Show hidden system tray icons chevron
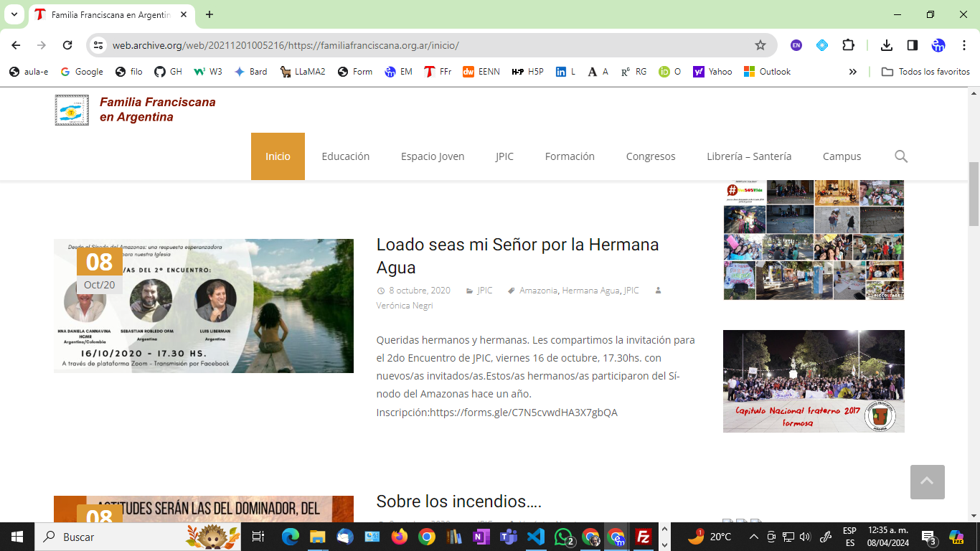 click(x=754, y=537)
